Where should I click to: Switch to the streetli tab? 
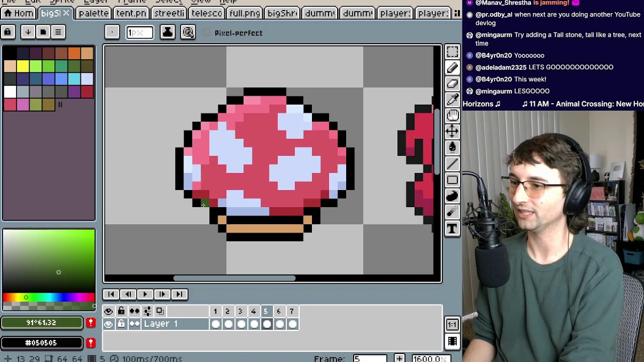169,13
